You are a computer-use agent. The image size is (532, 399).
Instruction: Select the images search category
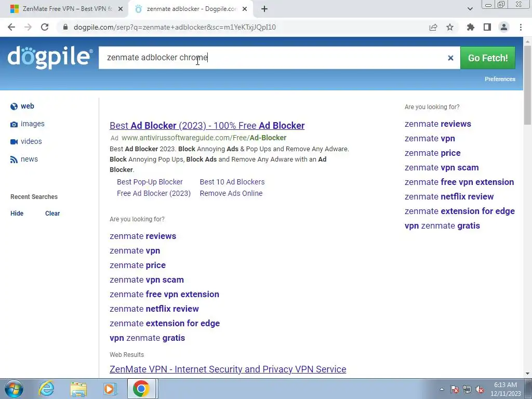click(33, 124)
